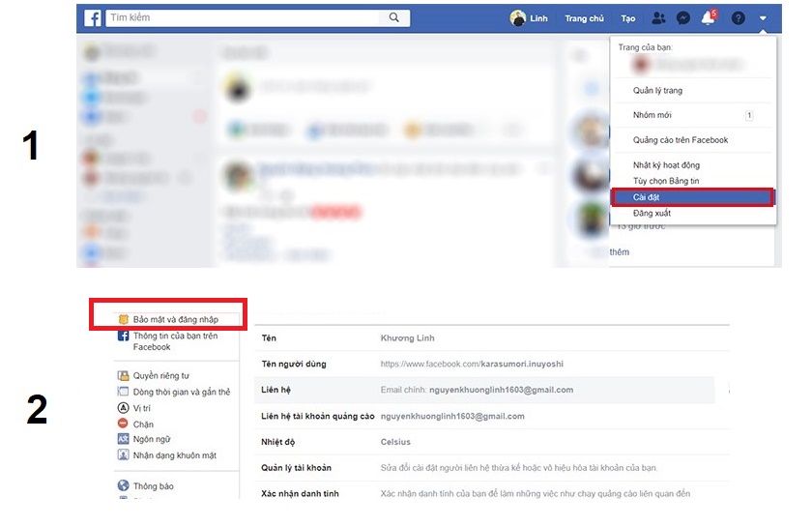Select the Nhiệt độ Celsius row

coord(491,442)
